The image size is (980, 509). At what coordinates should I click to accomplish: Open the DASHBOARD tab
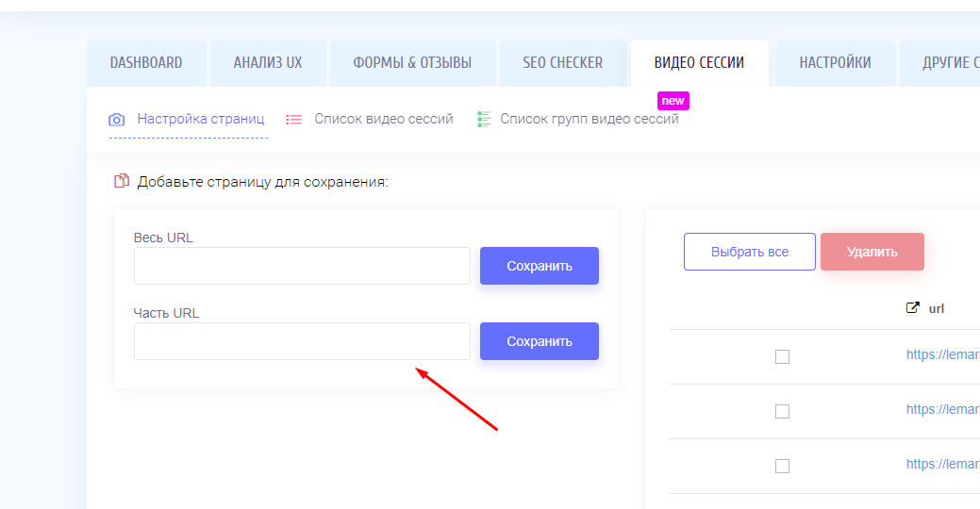146,63
